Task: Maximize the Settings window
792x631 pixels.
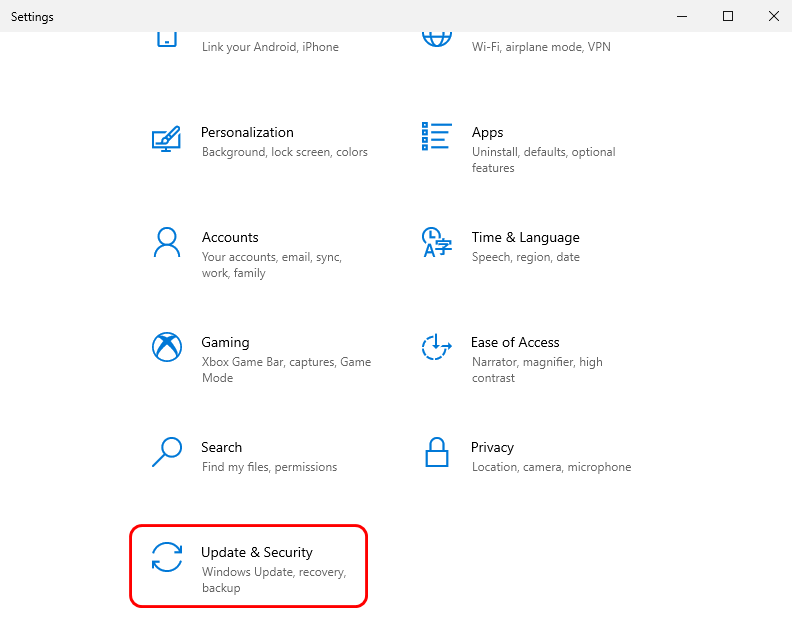Action: [728, 16]
